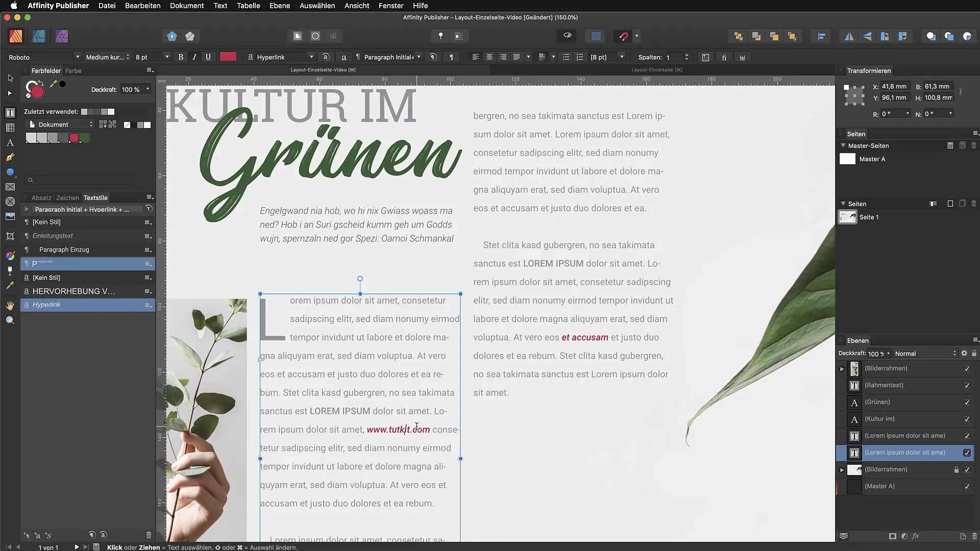
Task: Open the Datei menu
Action: tap(107, 6)
